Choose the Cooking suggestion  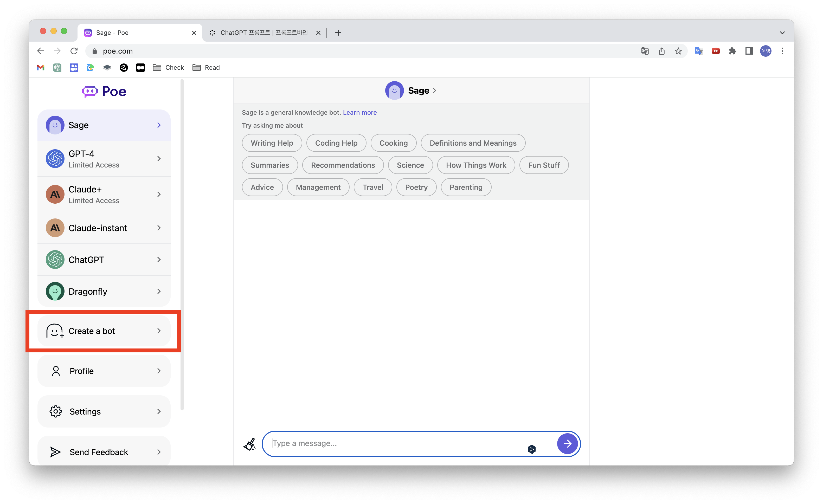(394, 143)
